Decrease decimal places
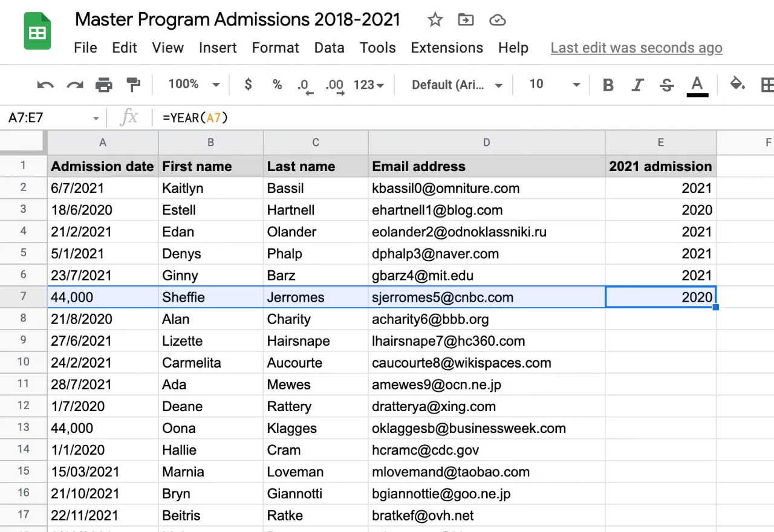 tap(305, 86)
